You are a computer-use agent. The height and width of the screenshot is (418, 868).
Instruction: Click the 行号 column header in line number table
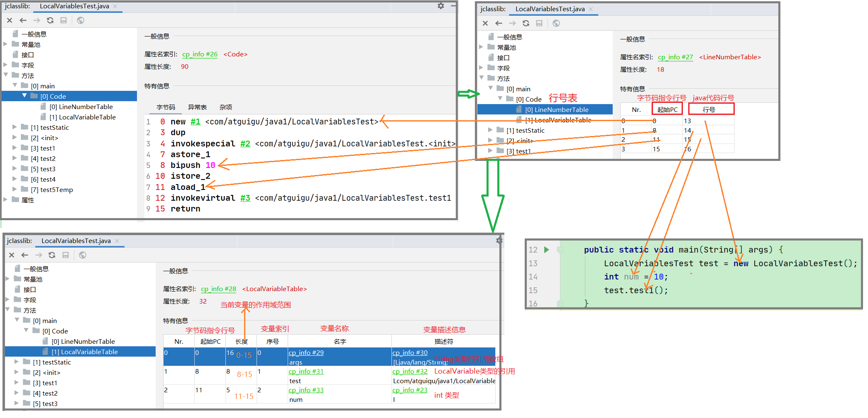pos(711,109)
